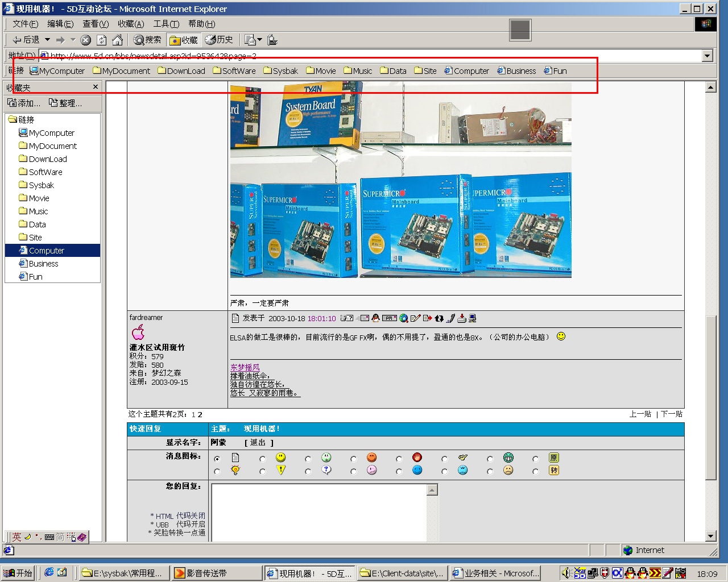728x582 pixels.
Task: Open MyComputer link in links bar
Action: tap(57, 71)
